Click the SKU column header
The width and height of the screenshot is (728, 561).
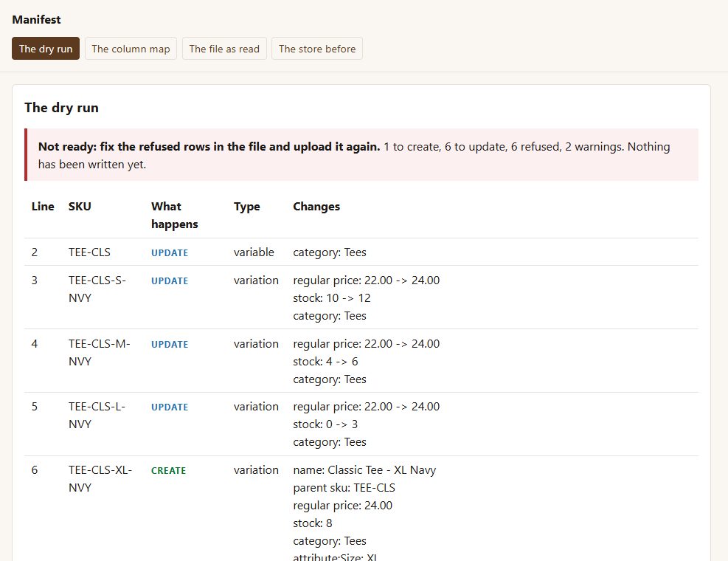coord(80,207)
